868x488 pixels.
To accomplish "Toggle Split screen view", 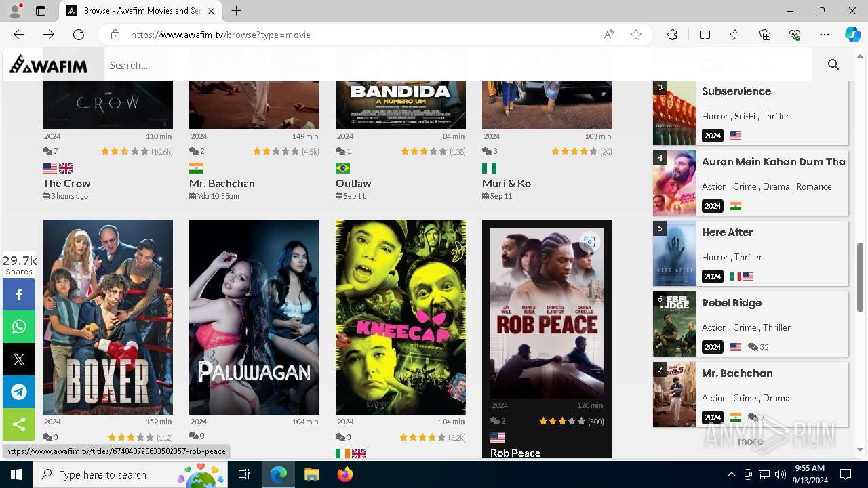I will point(705,35).
